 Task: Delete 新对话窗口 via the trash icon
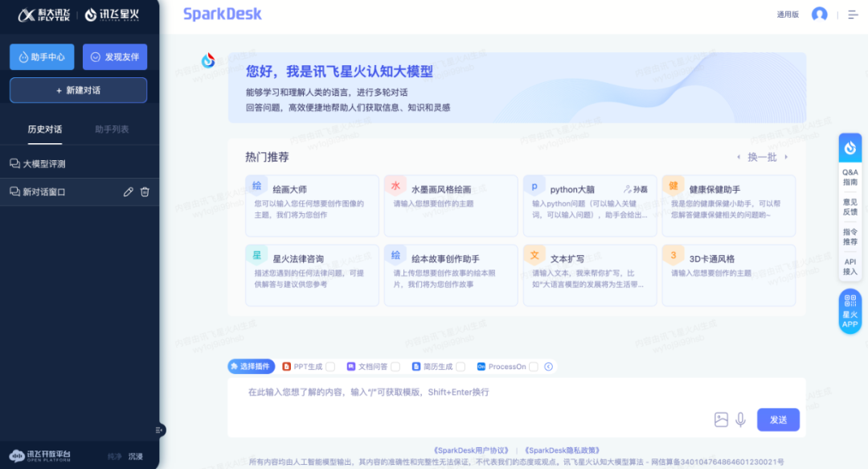tap(145, 191)
